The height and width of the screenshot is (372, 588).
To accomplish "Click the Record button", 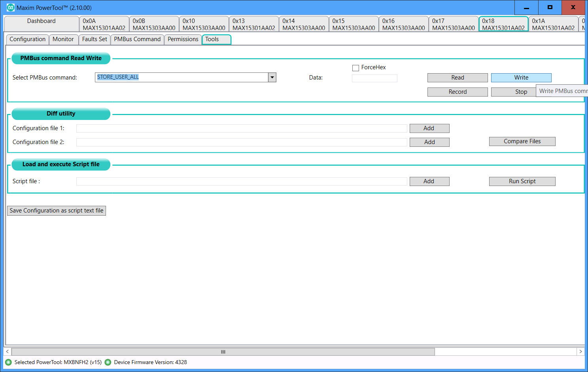I will [x=458, y=92].
